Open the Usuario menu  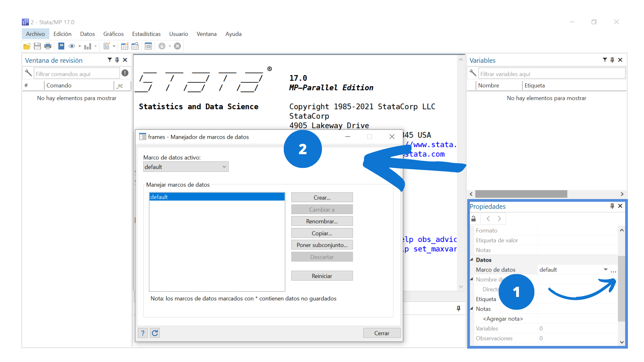click(x=178, y=34)
